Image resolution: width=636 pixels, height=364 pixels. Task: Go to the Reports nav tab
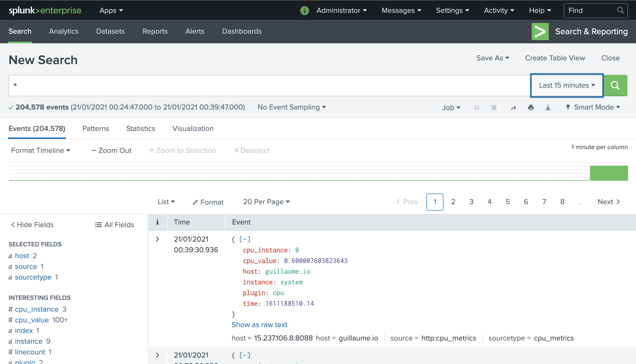point(155,31)
